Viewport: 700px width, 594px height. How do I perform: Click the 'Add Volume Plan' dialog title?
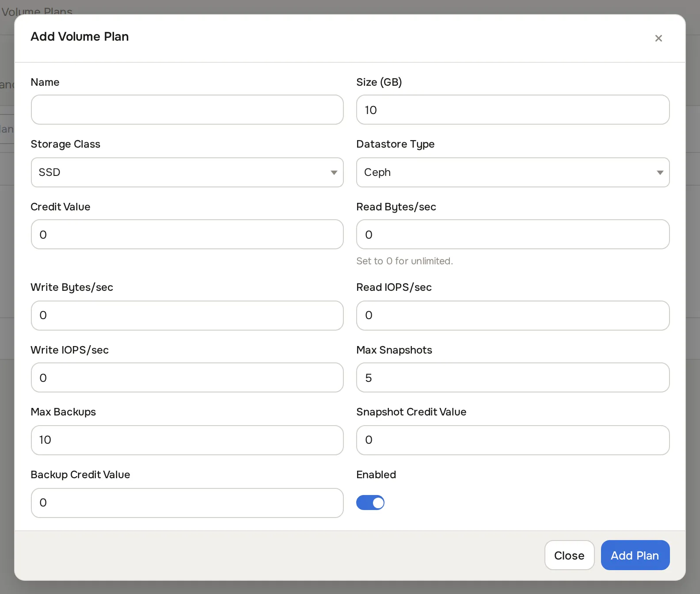[x=80, y=37]
